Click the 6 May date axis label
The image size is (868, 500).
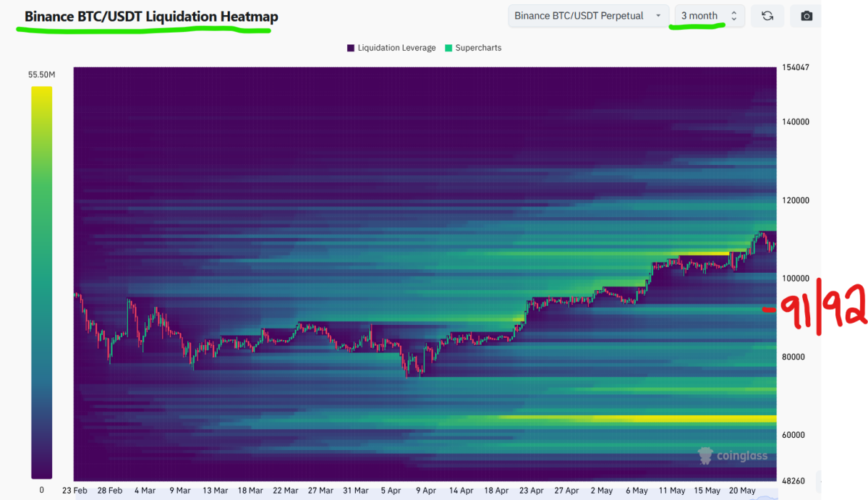tap(637, 490)
